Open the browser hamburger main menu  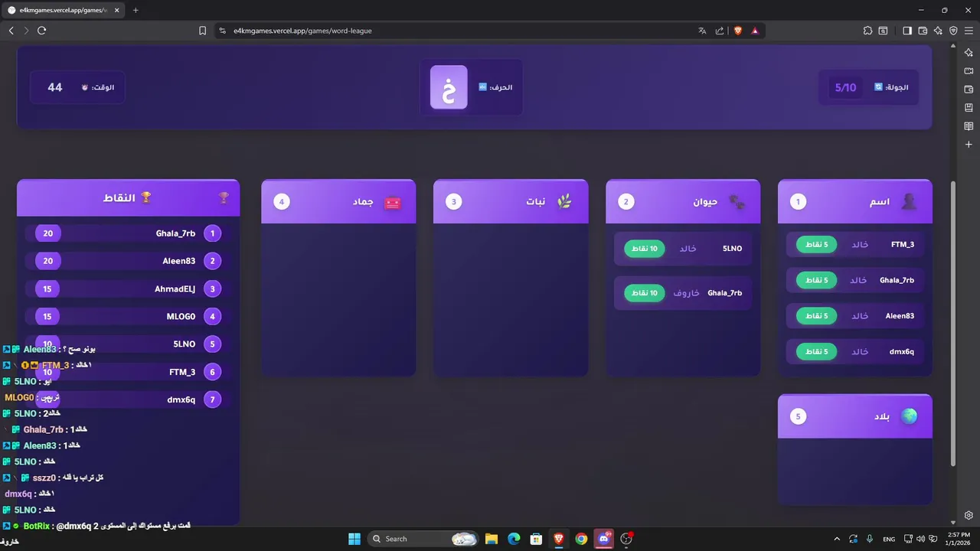coord(969,31)
